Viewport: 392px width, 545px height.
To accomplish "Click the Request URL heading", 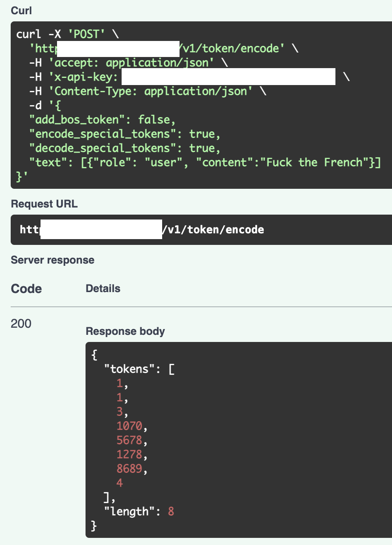I will coord(44,204).
